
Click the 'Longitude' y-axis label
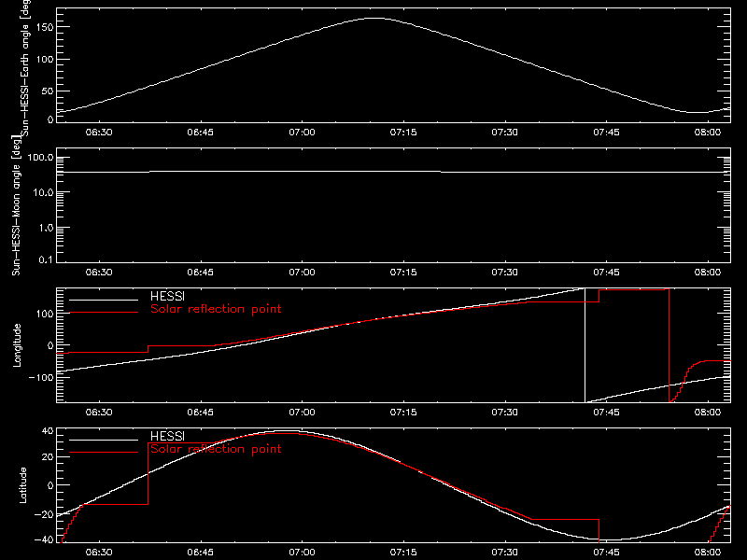tap(17, 345)
